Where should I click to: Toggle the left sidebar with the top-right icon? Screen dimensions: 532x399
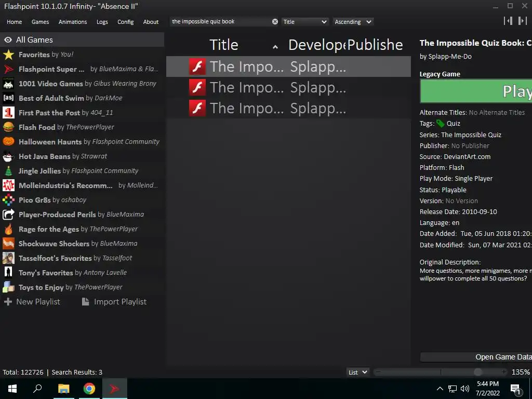508,21
